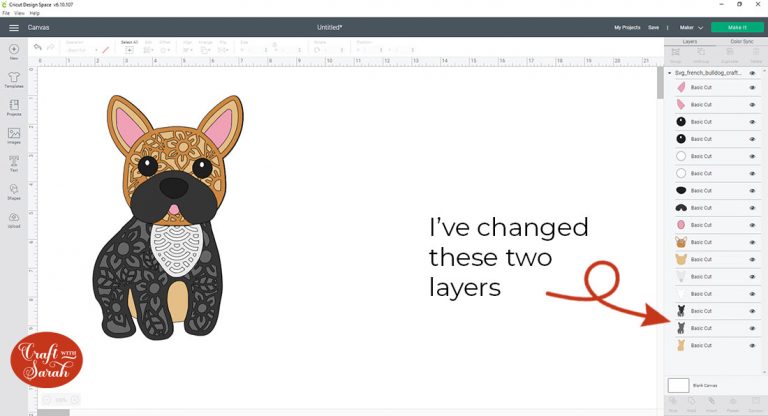Click the Rotate icon in toolbar
This screenshot has height=416, width=768.
click(317, 50)
